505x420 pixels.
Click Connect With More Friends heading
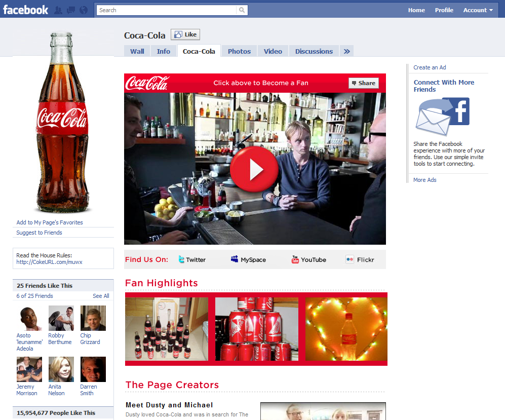pyautogui.click(x=444, y=86)
